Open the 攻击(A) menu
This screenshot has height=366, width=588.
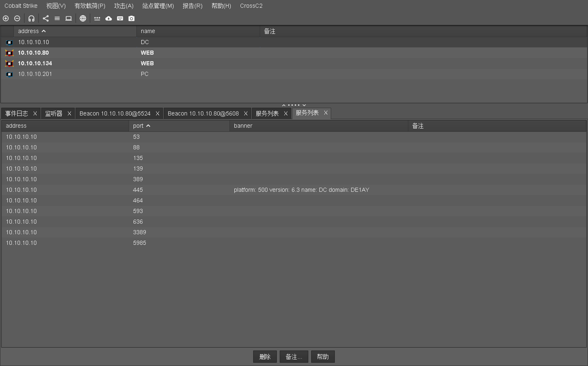[124, 6]
